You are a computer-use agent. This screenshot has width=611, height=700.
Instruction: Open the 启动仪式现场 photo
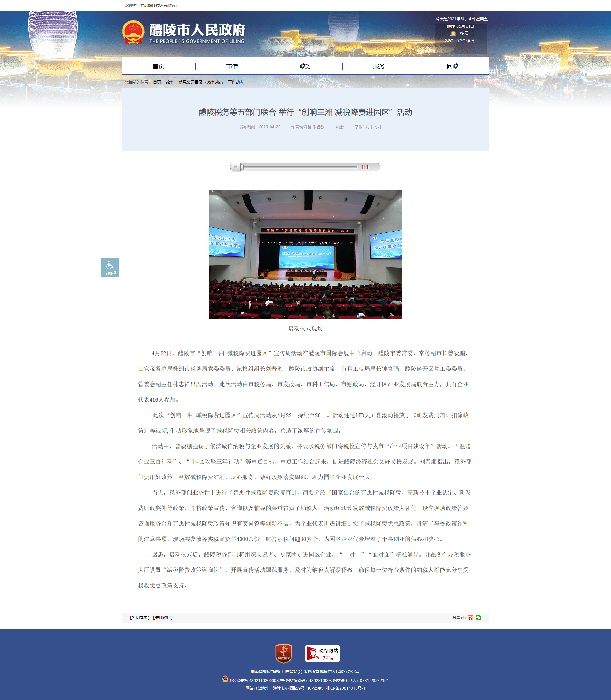pyautogui.click(x=306, y=255)
